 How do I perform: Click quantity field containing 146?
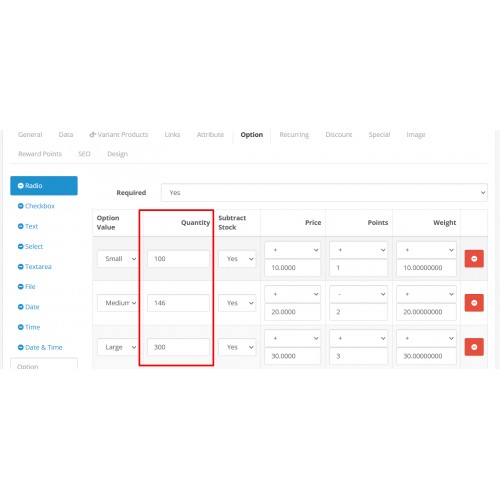(x=178, y=303)
